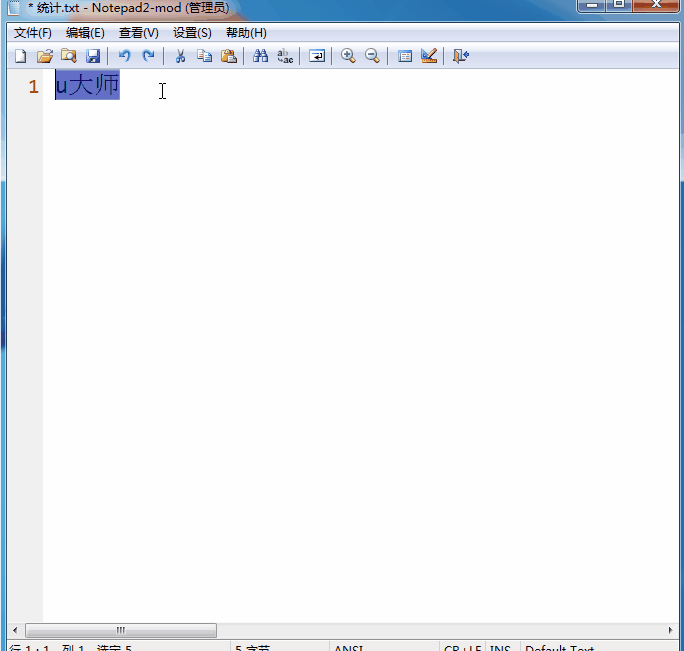
Task: Open the 编辑(E) menu
Action: tap(85, 33)
